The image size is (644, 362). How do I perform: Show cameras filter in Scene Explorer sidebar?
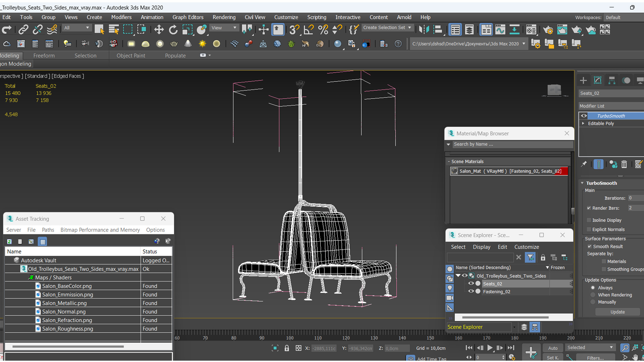pyautogui.click(x=450, y=298)
